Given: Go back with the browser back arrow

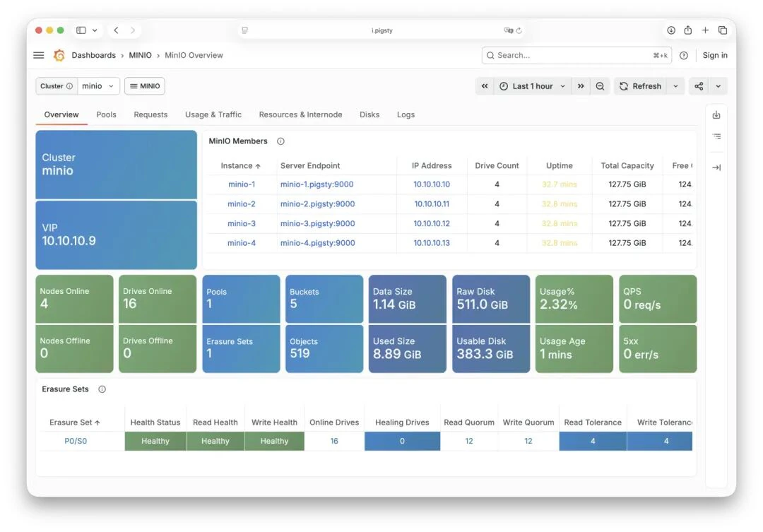Looking at the screenshot, I should [117, 30].
